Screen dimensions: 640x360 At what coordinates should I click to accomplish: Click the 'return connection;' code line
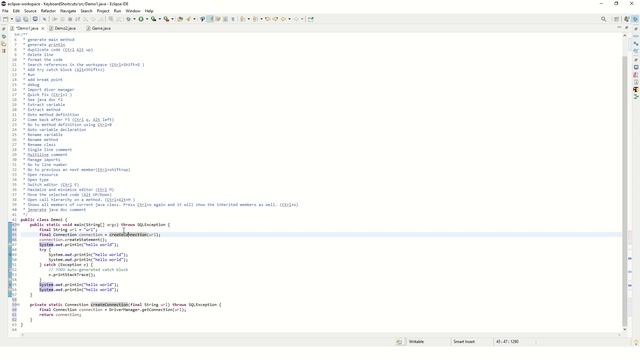pyautogui.click(x=60, y=315)
